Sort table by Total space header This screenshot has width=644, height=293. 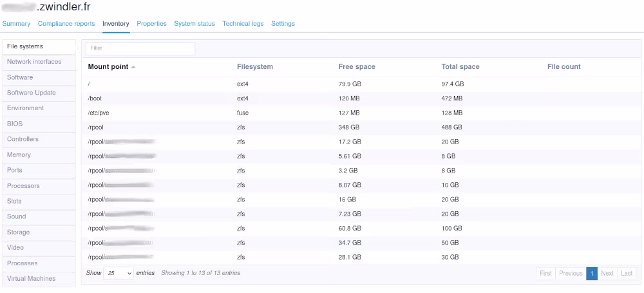[460, 67]
